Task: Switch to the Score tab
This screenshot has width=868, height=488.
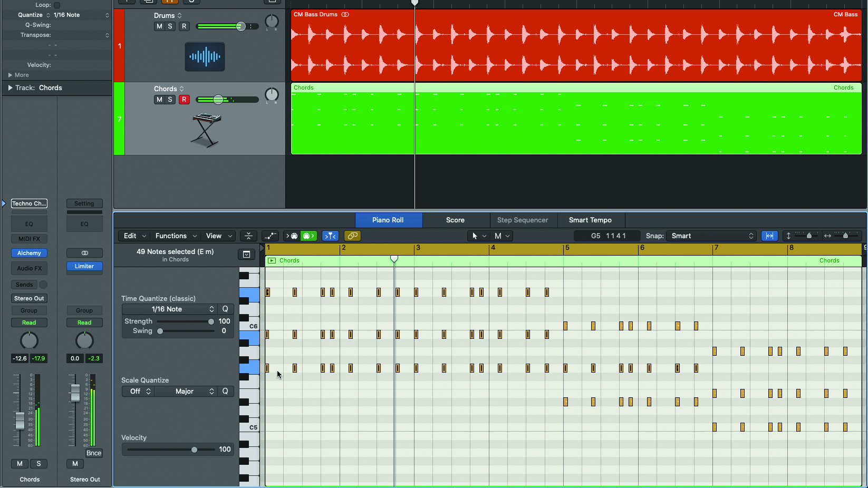Action: click(456, 220)
